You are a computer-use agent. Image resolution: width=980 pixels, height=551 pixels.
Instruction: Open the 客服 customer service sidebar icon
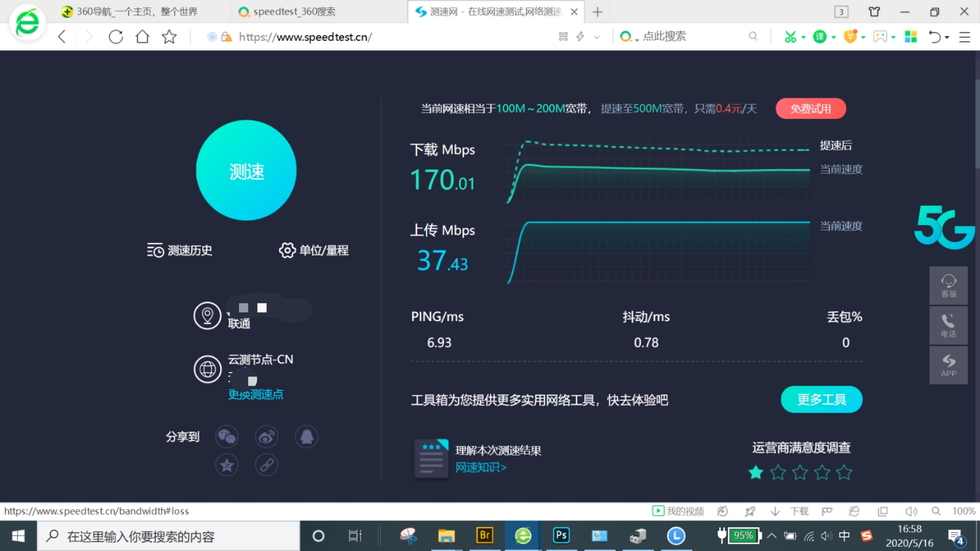pyautogui.click(x=948, y=285)
